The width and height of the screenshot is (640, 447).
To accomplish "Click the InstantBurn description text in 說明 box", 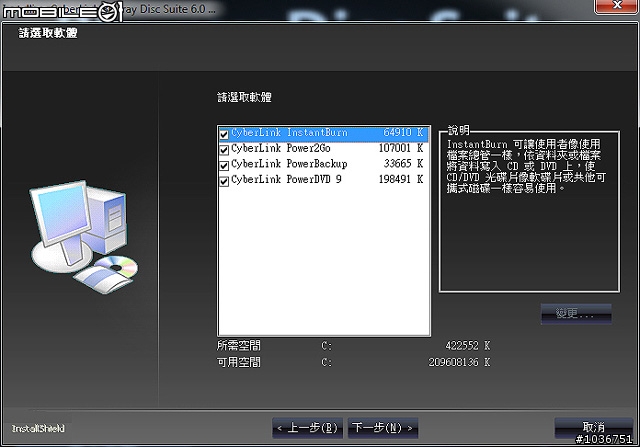I will [526, 166].
